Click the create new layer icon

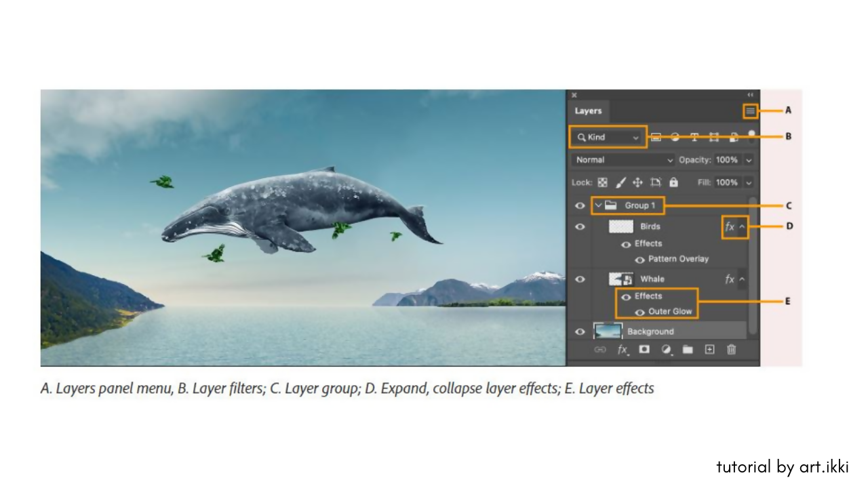pos(709,350)
